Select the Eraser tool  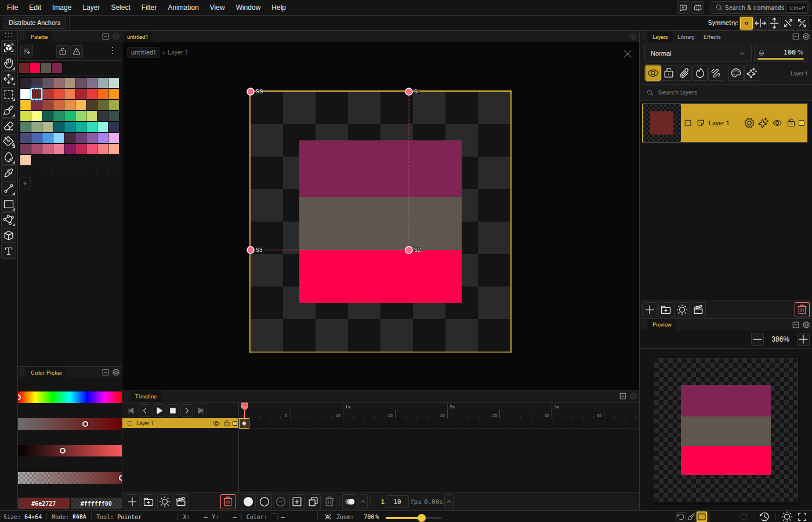click(x=9, y=126)
